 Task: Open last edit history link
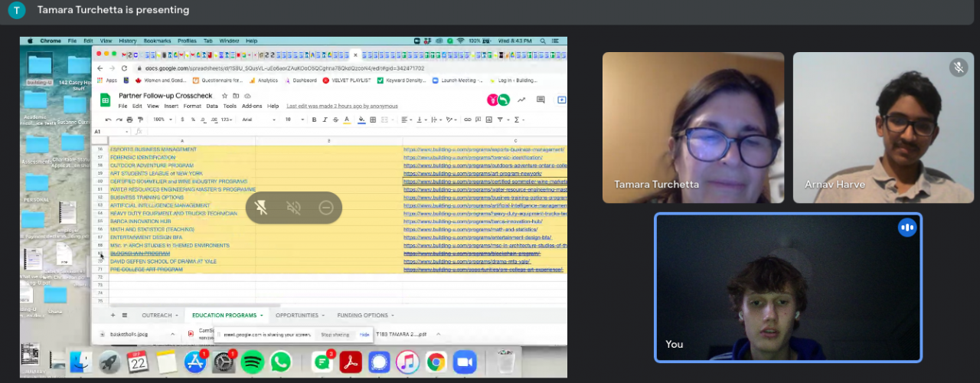point(342,106)
